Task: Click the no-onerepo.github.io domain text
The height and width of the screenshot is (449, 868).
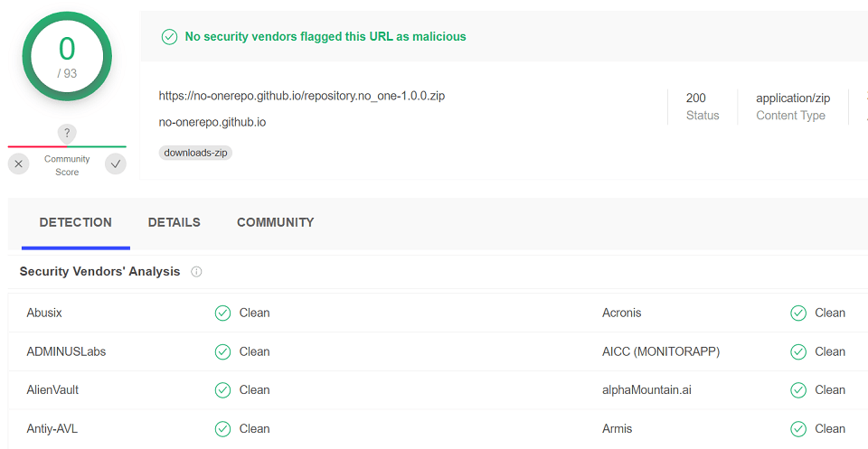Action: [x=212, y=122]
